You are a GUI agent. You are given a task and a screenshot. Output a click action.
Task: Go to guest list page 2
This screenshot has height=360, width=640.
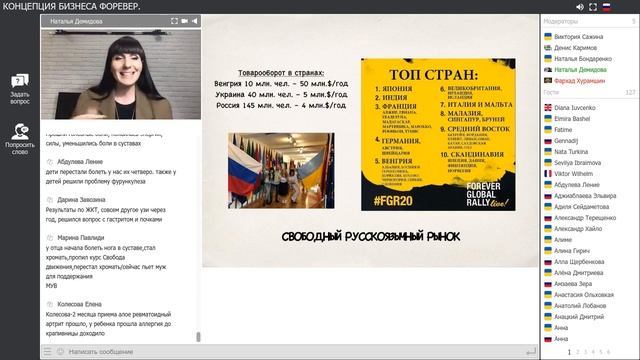point(578,352)
